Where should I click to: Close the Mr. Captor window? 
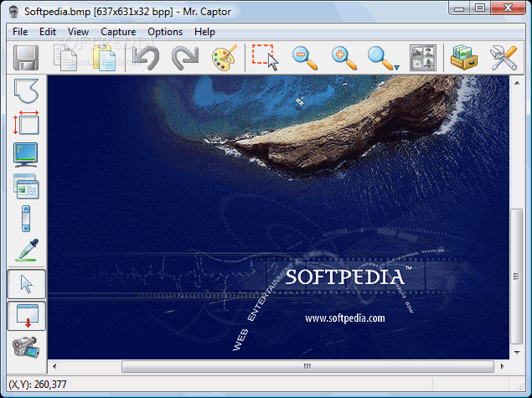pyautogui.click(x=508, y=8)
